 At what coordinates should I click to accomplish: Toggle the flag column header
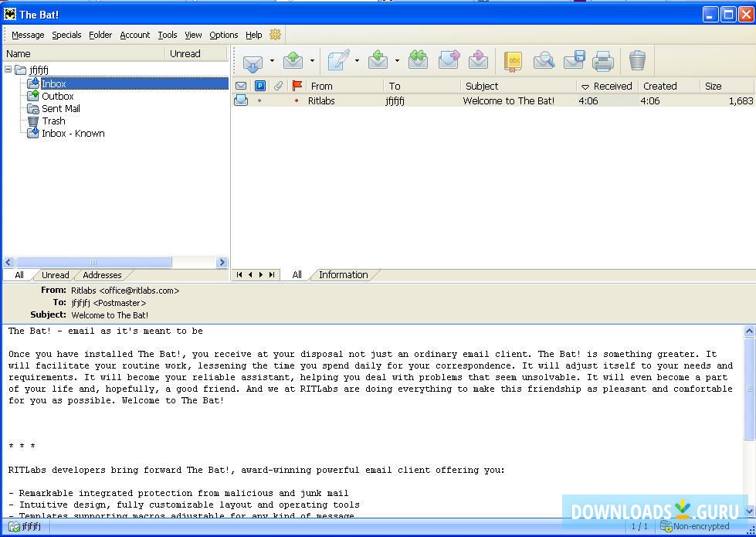click(297, 86)
